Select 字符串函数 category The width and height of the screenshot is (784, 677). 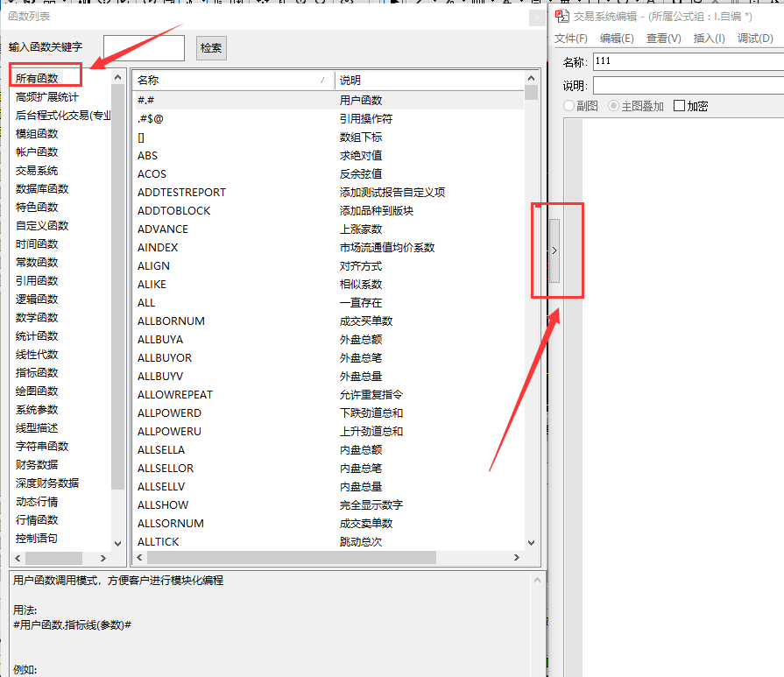[x=42, y=447]
